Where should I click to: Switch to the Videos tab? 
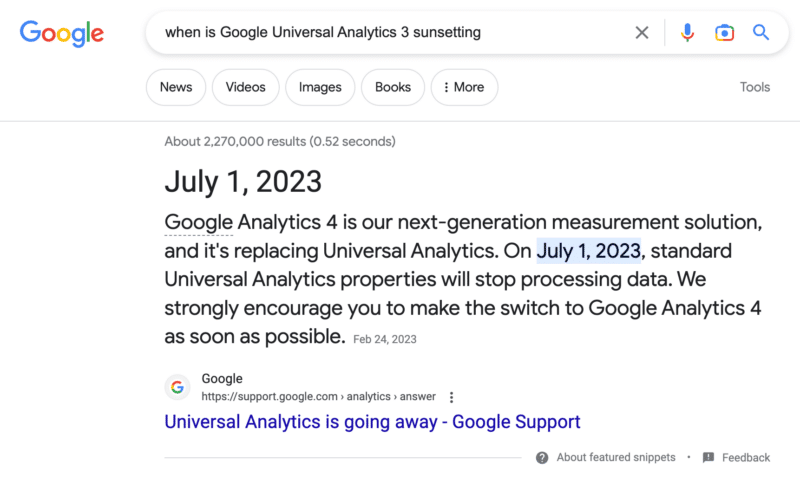tap(245, 87)
